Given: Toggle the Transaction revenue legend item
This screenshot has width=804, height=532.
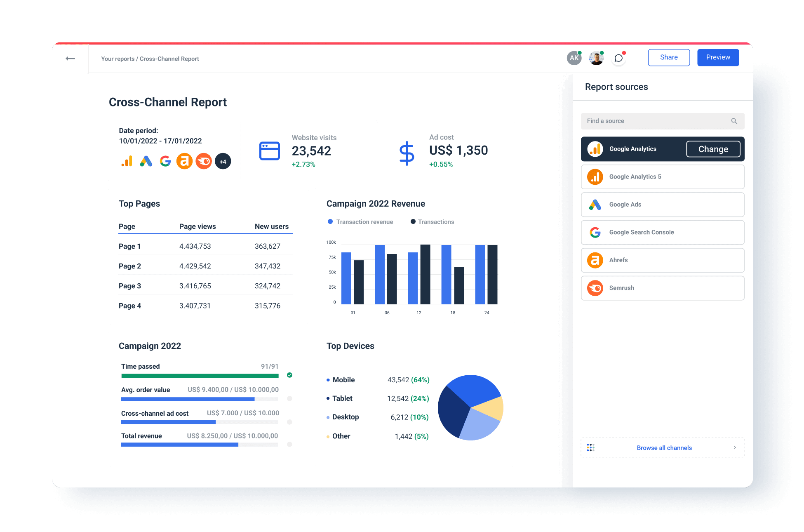Looking at the screenshot, I should tap(360, 221).
